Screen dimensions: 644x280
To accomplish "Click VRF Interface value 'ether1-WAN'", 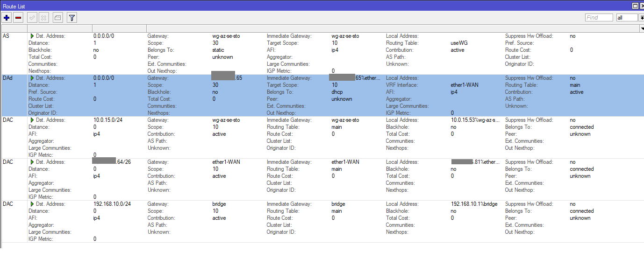I will coord(465,85).
